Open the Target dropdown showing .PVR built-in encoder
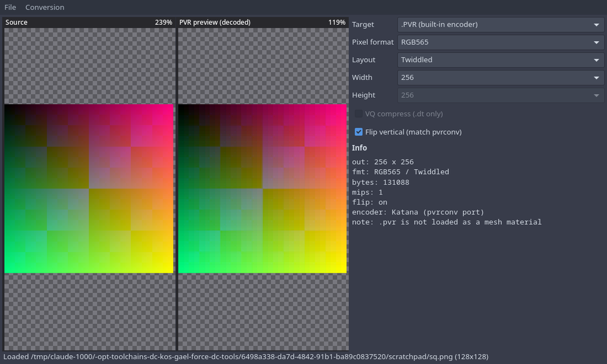This screenshot has width=607, height=364. [500, 24]
